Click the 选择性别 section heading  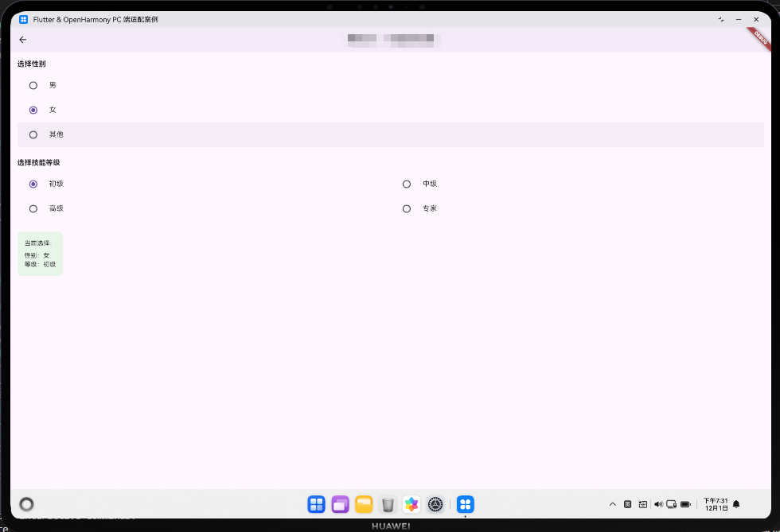point(31,64)
